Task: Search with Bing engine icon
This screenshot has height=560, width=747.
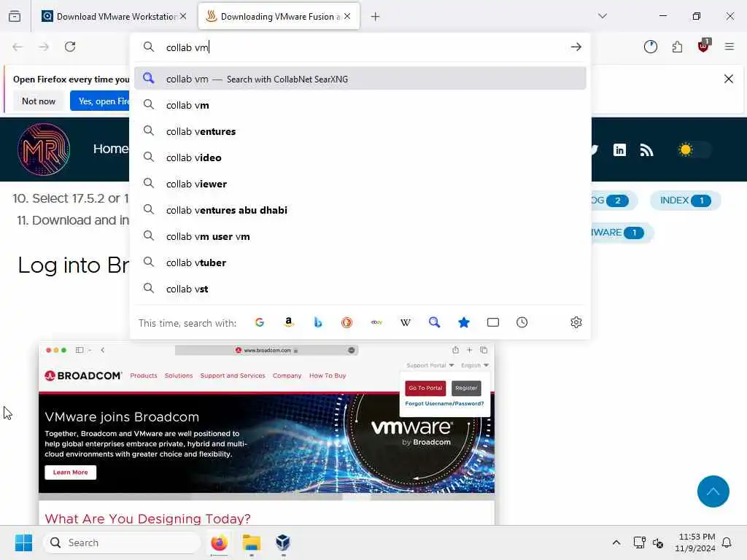Action: (x=318, y=322)
